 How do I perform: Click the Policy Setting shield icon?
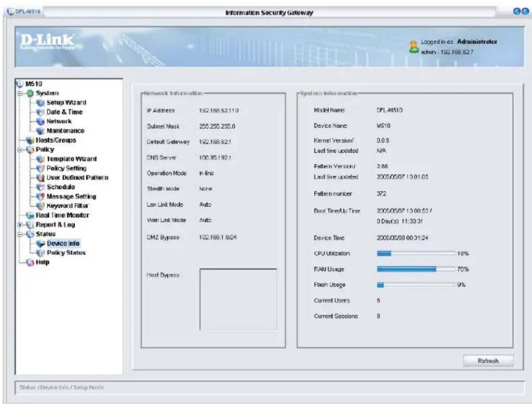pyautogui.click(x=40, y=168)
